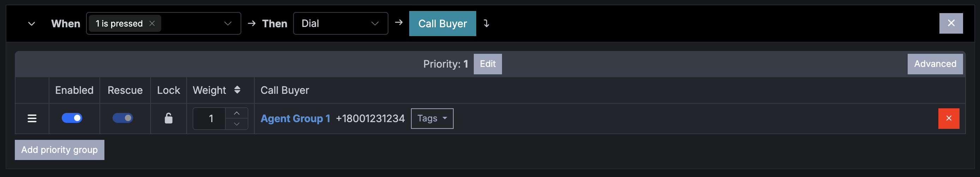Click the weight value input field
Screen dimensions: 980x177
209,119
